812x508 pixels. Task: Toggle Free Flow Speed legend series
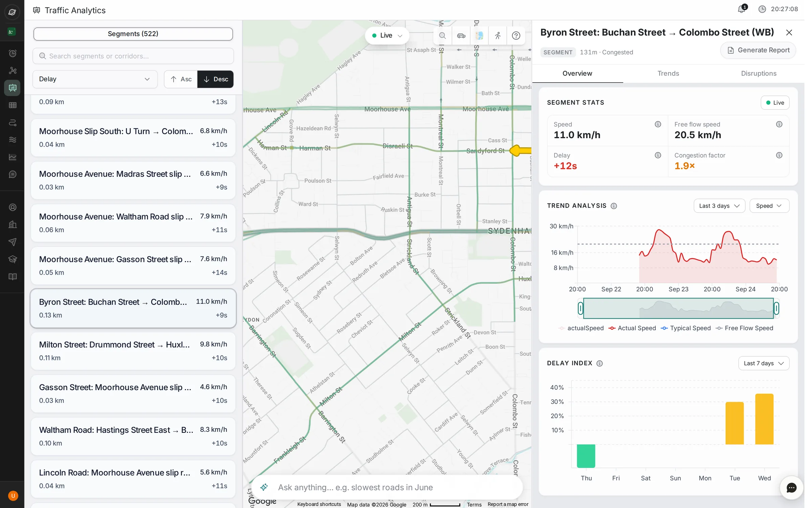[x=744, y=328]
